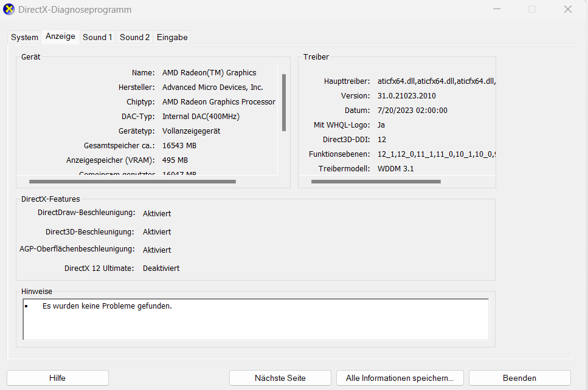The image size is (588, 390).
Task: Click 'AMD Radeon Graphics Processor' chip type
Action: click(219, 102)
